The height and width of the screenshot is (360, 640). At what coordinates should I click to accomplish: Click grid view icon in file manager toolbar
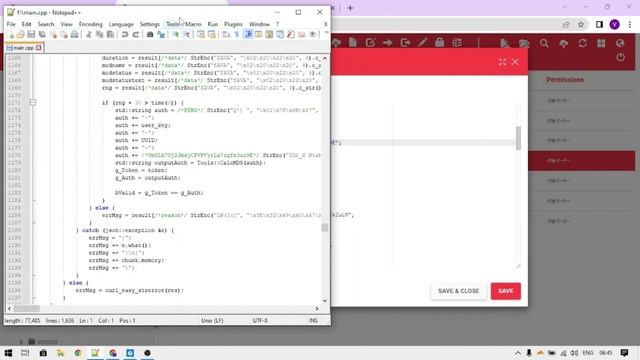[x=601, y=43]
